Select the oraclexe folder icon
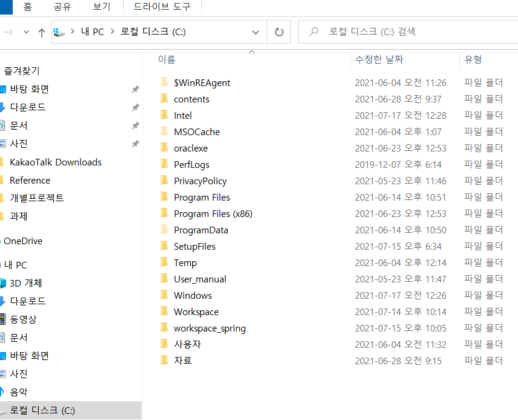 [x=164, y=148]
